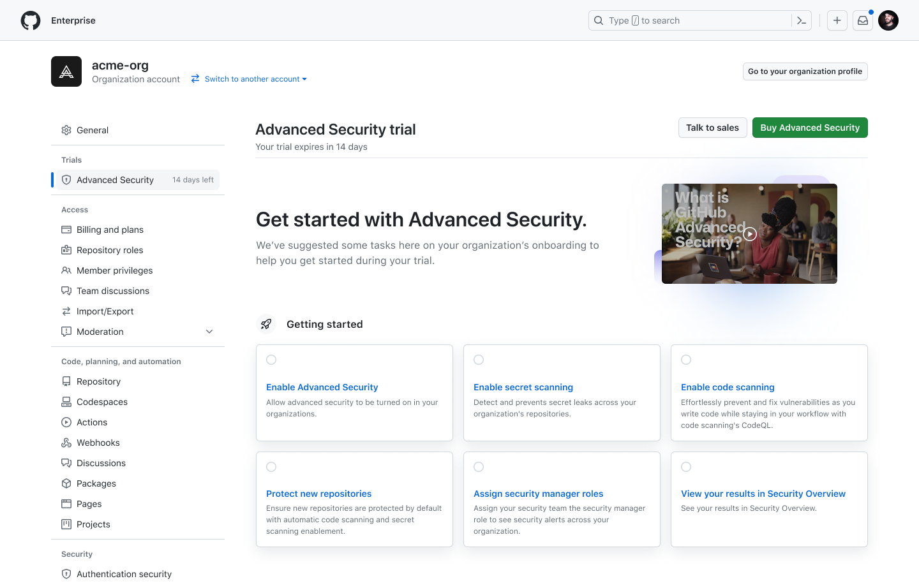The image size is (919, 588).
Task: Mark Enable secret scanning as complete
Action: pos(479,360)
